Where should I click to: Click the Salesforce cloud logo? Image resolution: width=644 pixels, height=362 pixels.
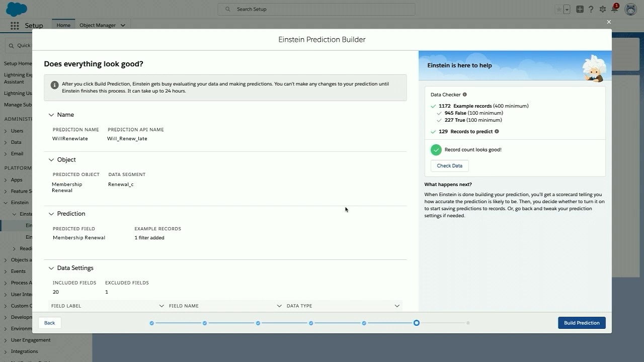(x=17, y=9)
